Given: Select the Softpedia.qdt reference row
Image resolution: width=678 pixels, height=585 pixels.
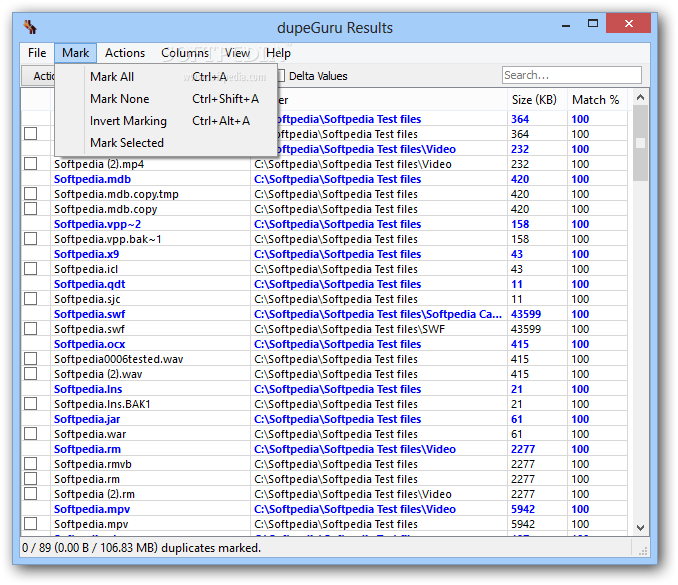Looking at the screenshot, I should [x=324, y=284].
